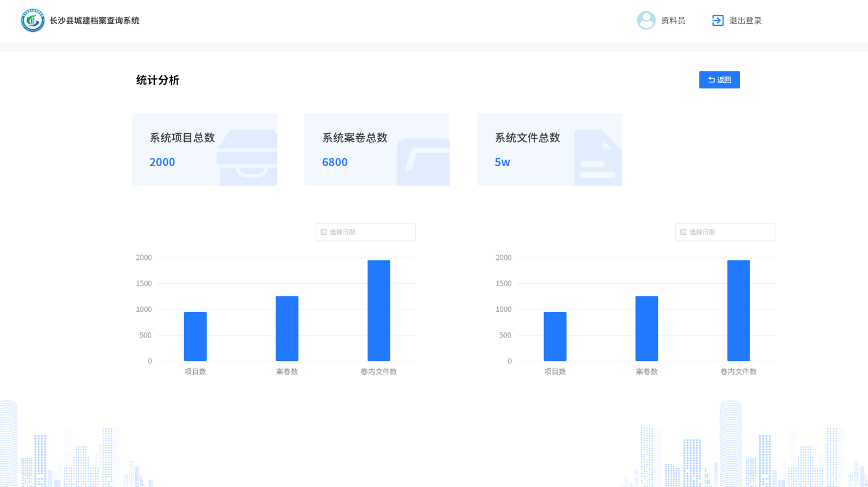Click the briefcase icon in 系统项目总数 card
The image size is (868, 487).
click(248, 157)
